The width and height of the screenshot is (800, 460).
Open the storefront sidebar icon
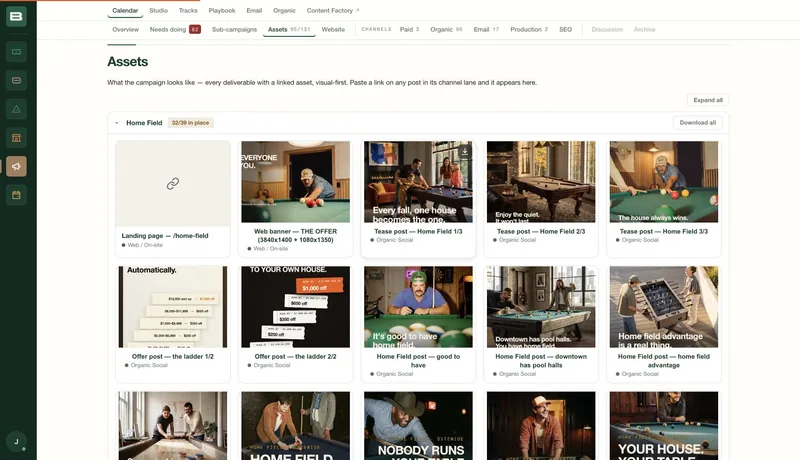point(16,138)
